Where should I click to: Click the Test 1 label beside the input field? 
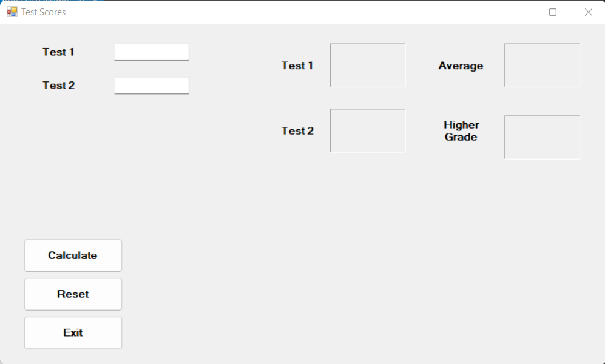[58, 52]
